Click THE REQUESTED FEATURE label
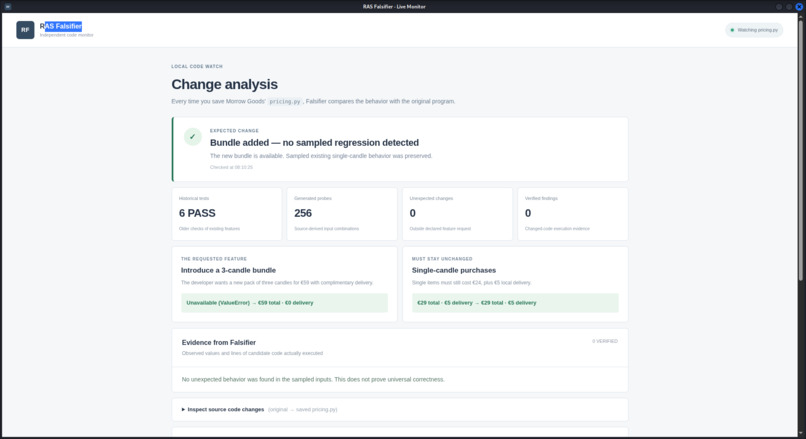This screenshot has height=439, width=806. click(x=214, y=259)
